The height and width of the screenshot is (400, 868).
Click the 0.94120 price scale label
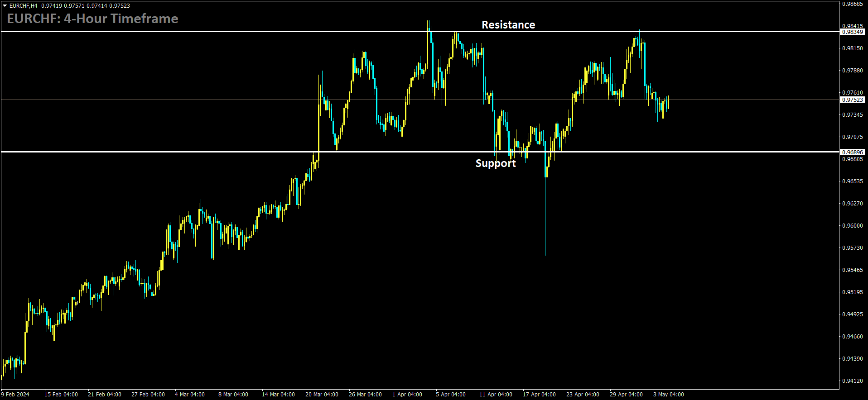853,381
